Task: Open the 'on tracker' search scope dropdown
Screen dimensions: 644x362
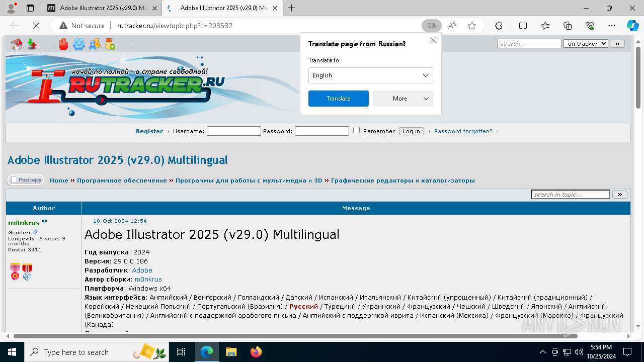Action: 586,44
